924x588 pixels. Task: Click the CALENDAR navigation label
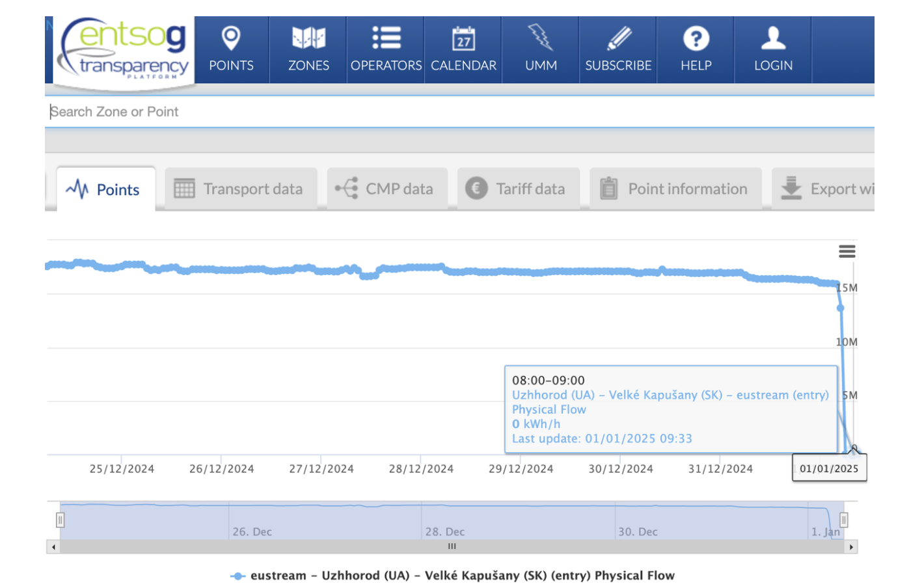pos(463,66)
